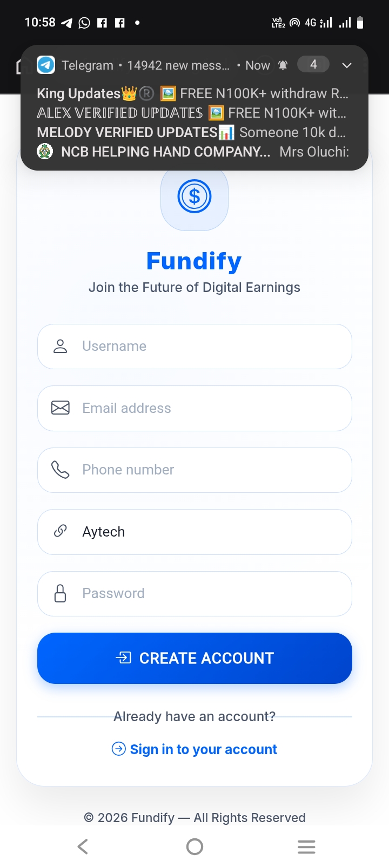Tap the phone handset icon

tap(61, 470)
